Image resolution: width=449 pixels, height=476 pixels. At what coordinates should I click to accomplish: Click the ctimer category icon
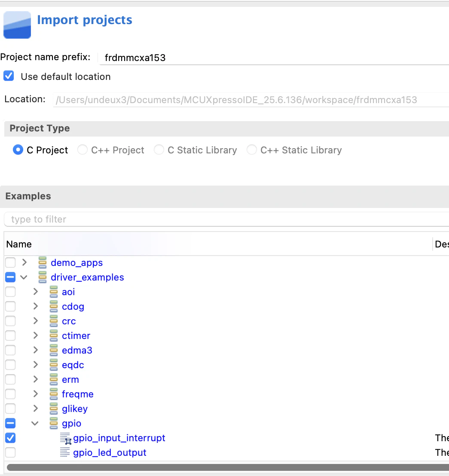[54, 336]
